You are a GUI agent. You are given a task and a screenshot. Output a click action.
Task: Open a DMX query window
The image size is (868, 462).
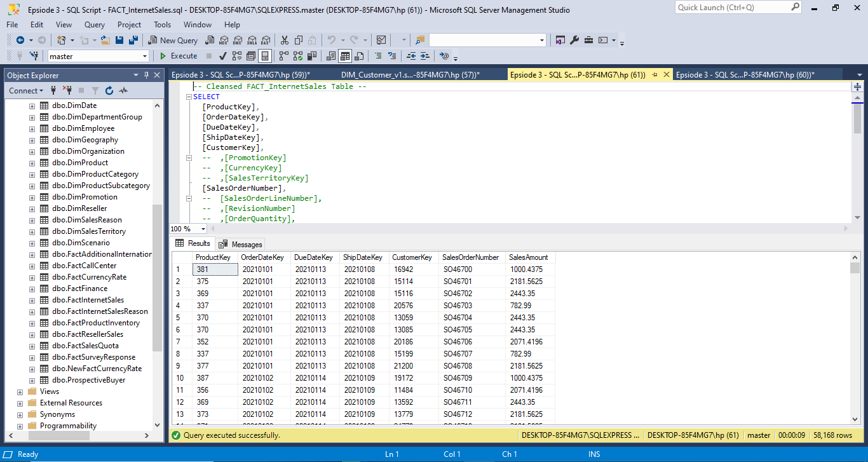tap(238, 40)
